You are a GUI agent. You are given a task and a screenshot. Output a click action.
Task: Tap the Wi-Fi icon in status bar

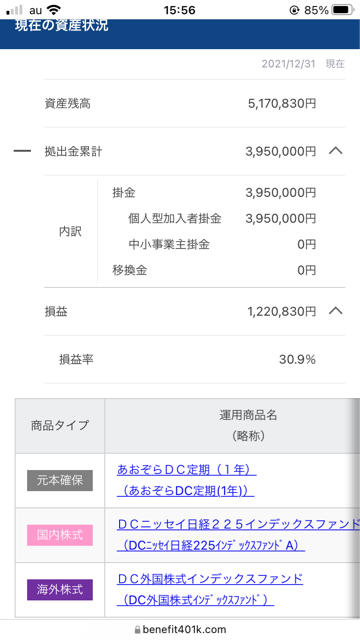pyautogui.click(x=53, y=10)
